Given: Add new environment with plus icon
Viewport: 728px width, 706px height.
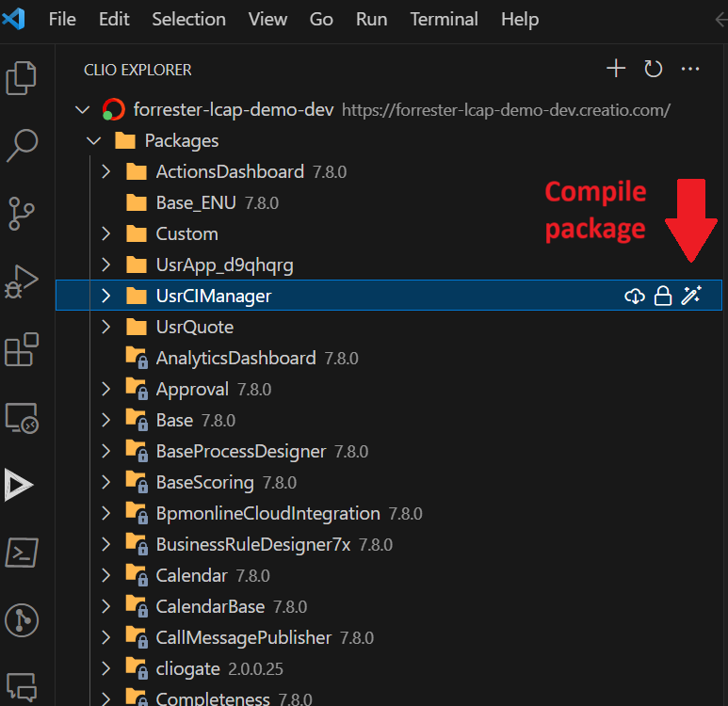Looking at the screenshot, I should (616, 69).
